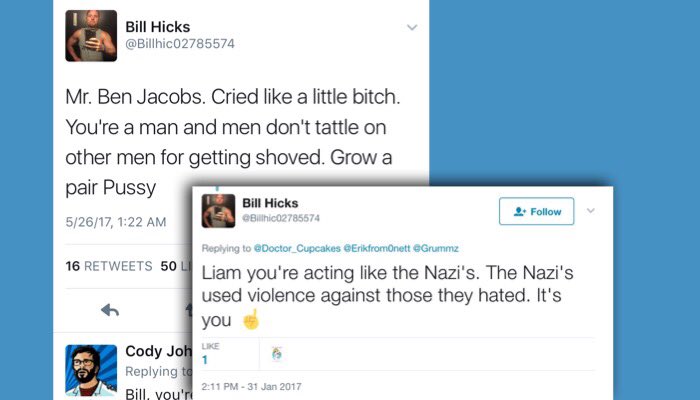The height and width of the screenshot is (400, 700).
Task: Open @Doctor_Cupcakes mention link
Action: [x=297, y=249]
